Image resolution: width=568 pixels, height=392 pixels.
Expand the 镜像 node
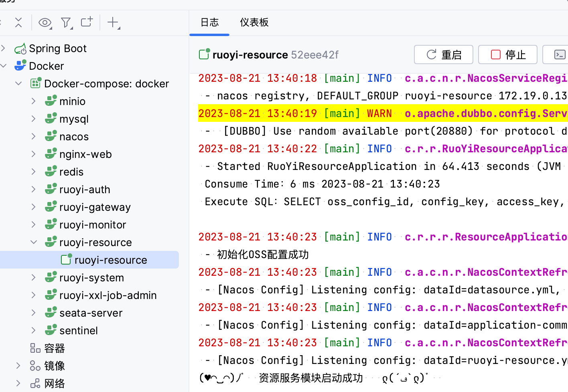pyautogui.click(x=18, y=366)
